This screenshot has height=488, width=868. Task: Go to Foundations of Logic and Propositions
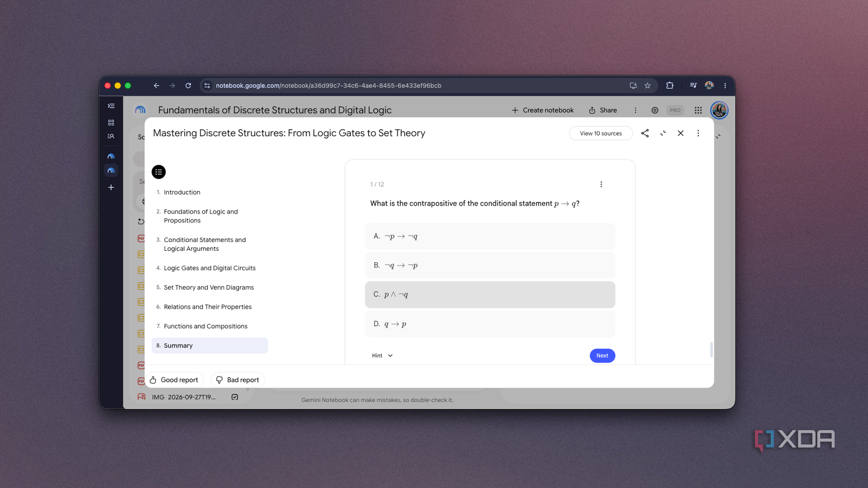click(201, 216)
